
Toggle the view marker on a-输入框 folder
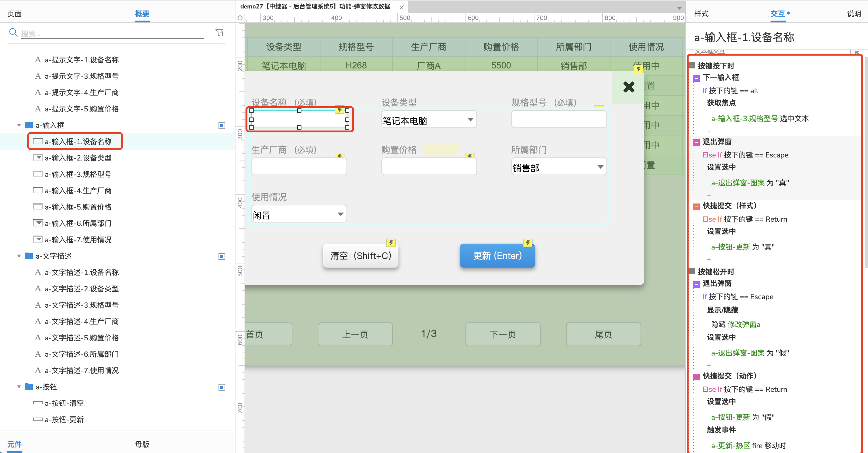(222, 125)
